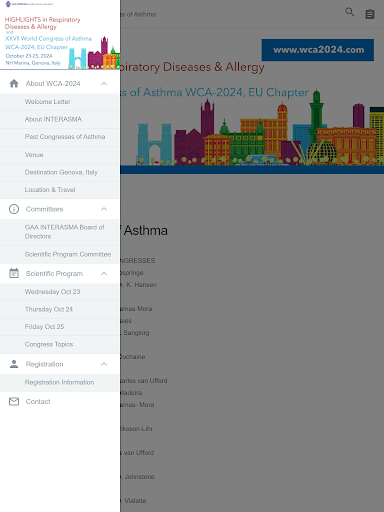Click the calendar icon beside Scientific Program
Image resolution: width=384 pixels, height=512 pixels.
click(14, 273)
